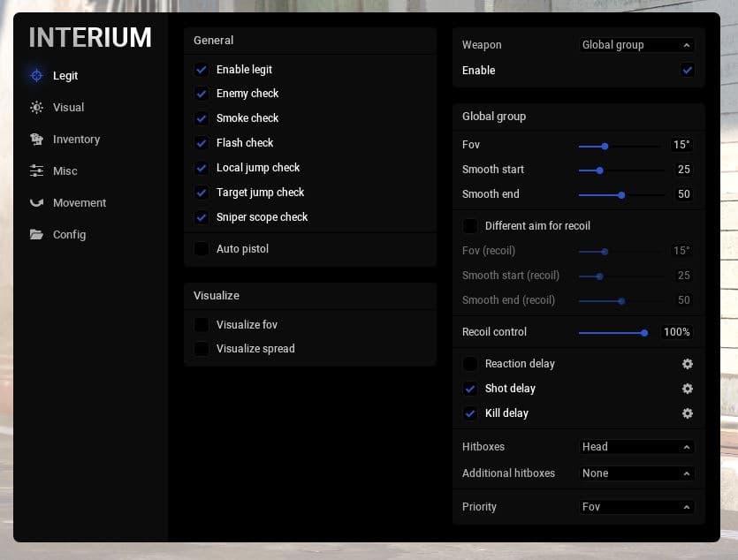
Task: Turn on Visualize fov checkbox
Action: (202, 325)
